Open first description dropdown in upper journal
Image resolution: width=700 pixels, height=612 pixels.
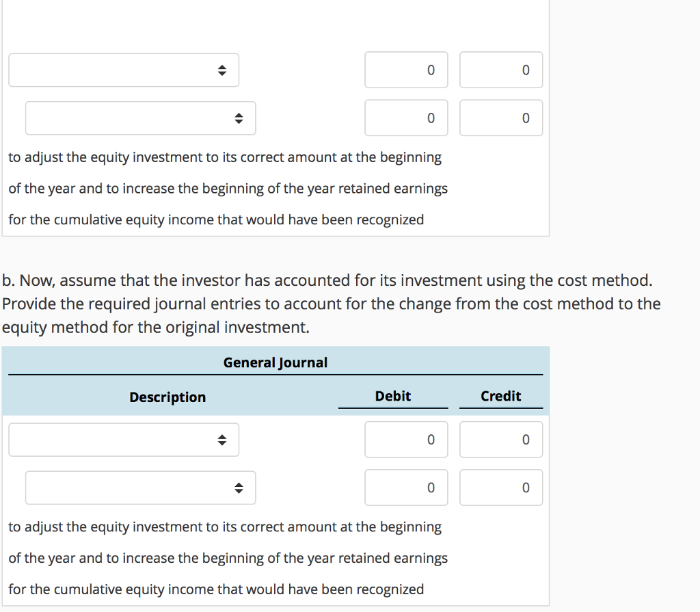pyautogui.click(x=124, y=70)
